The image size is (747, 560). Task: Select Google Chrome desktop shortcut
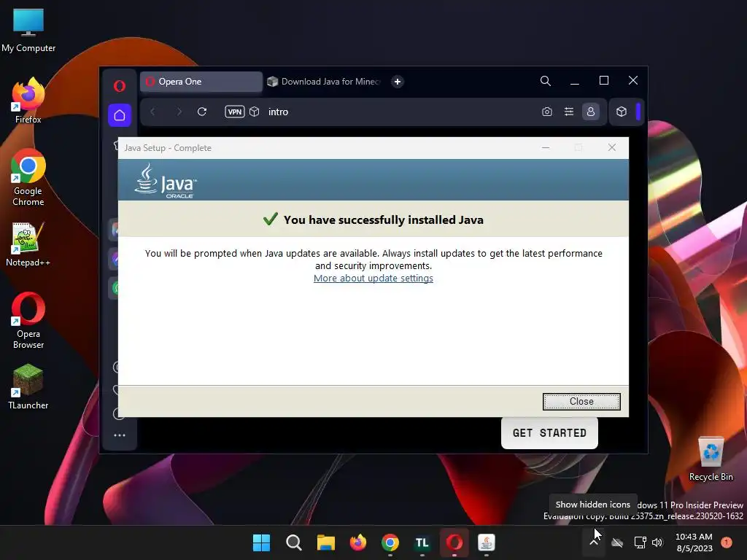[28, 177]
